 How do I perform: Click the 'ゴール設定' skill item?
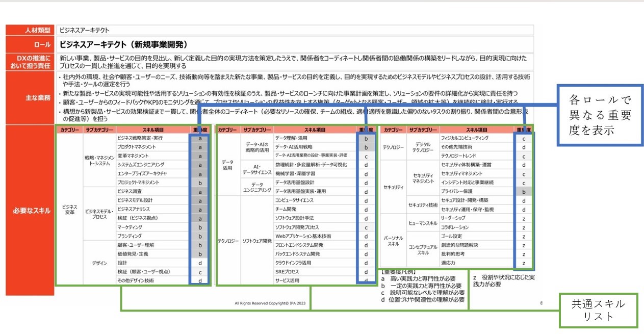tap(451, 236)
